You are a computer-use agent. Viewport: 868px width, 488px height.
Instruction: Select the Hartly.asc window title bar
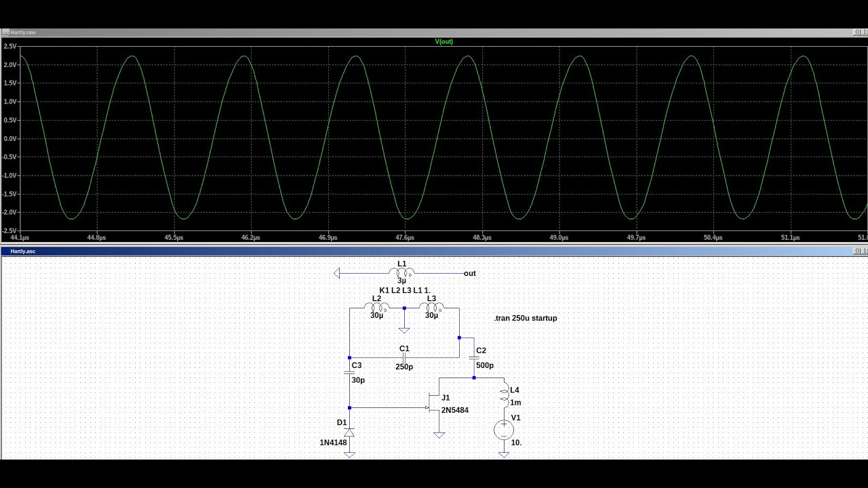434,251
